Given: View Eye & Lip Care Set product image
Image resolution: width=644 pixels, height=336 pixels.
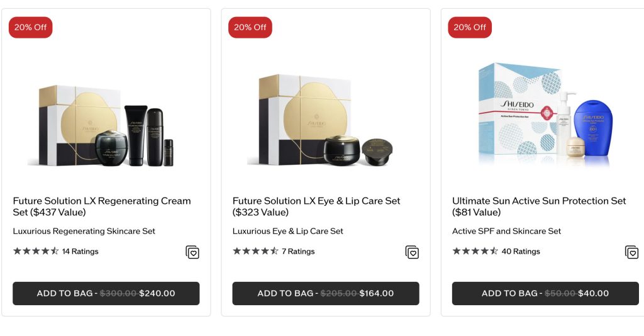Looking at the screenshot, I should 325,120.
